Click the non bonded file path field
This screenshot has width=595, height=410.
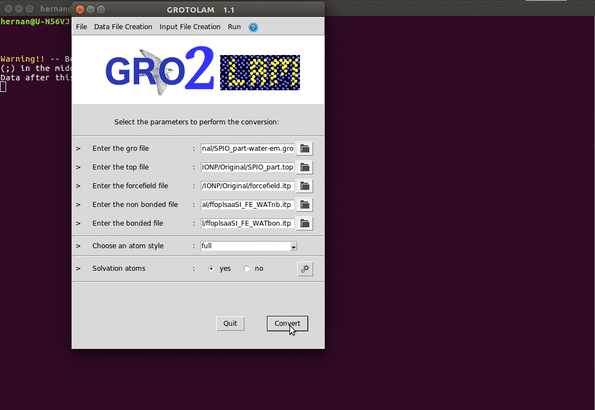point(247,205)
